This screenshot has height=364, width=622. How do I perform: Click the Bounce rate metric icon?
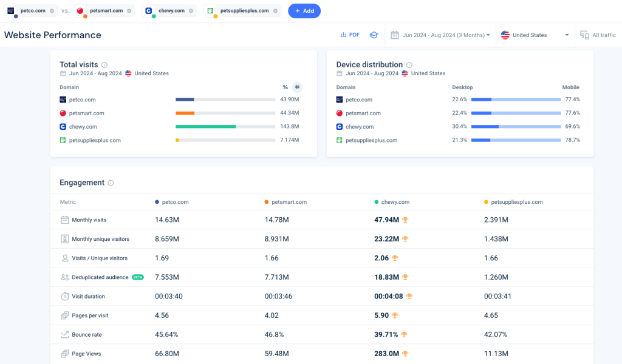(65, 334)
